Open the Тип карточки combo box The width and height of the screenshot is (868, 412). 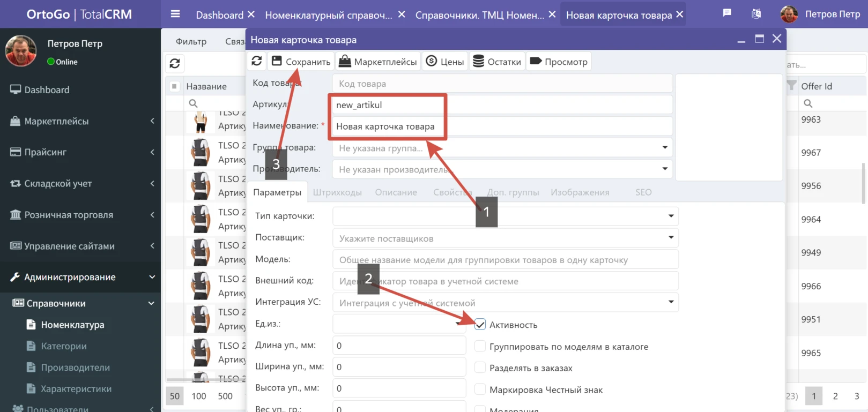click(x=671, y=216)
